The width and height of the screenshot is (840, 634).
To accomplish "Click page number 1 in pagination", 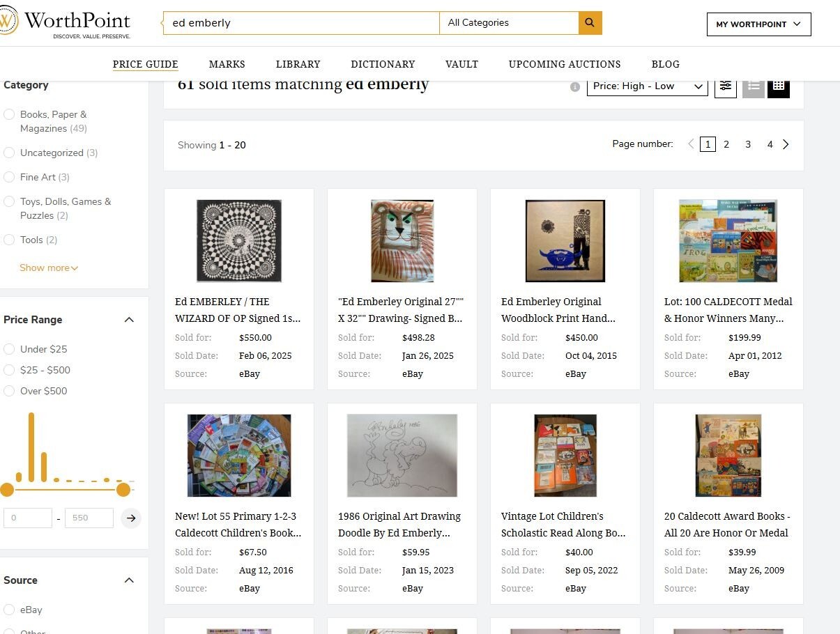I will coord(708,144).
